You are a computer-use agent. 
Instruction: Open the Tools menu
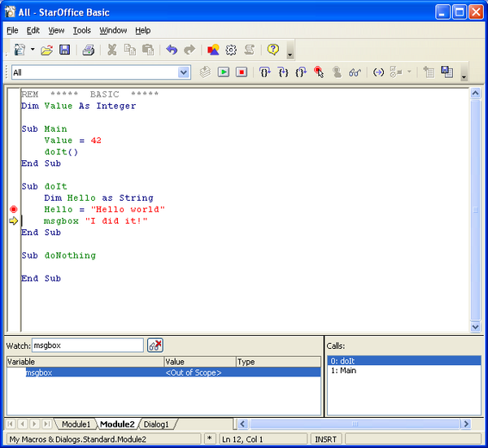click(x=81, y=30)
